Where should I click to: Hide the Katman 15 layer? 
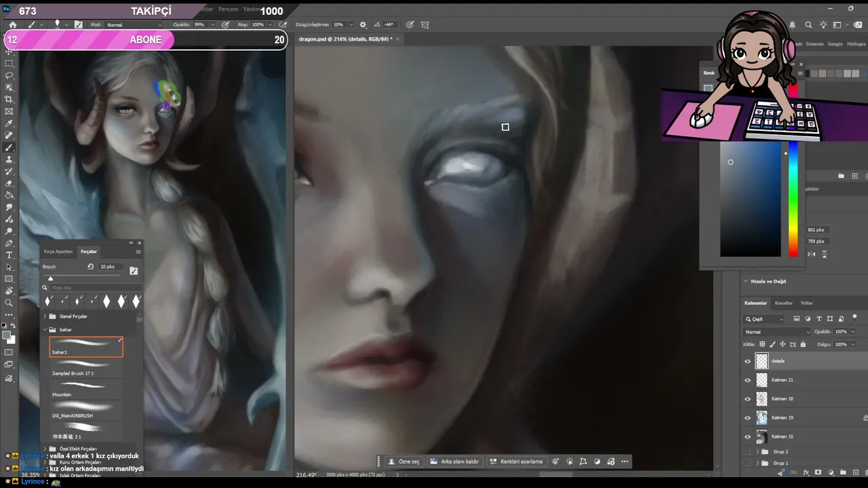pyautogui.click(x=747, y=437)
